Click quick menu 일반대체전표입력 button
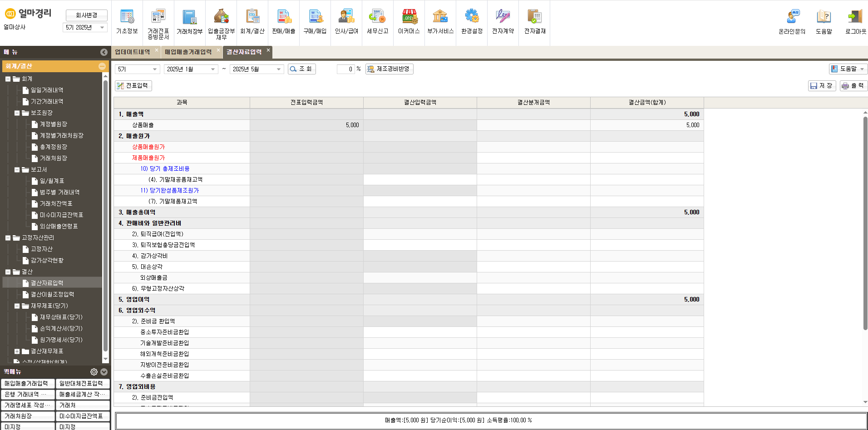868x430 pixels. click(83, 384)
